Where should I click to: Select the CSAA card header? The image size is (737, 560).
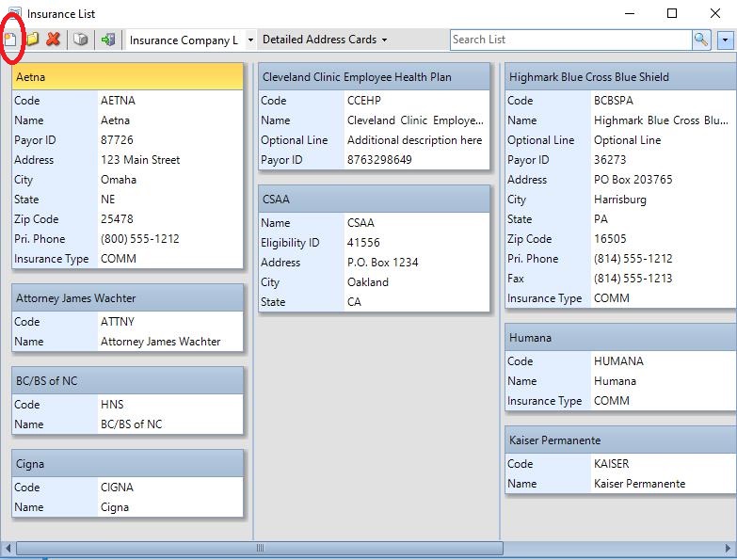[x=374, y=200]
